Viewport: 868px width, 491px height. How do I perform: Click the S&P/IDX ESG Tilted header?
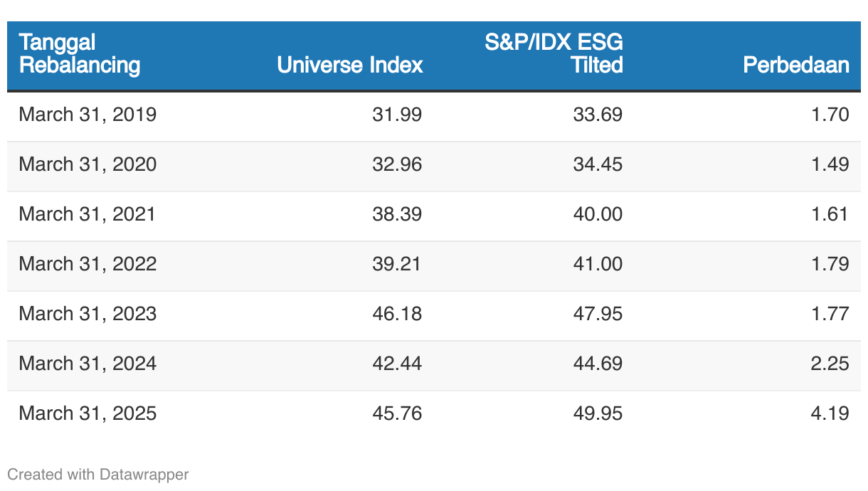[554, 53]
